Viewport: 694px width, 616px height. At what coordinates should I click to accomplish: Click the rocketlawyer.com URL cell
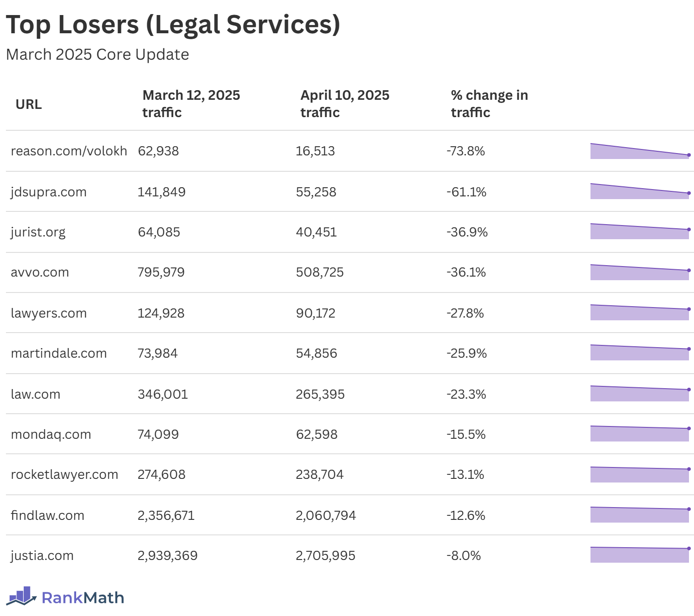[64, 474]
